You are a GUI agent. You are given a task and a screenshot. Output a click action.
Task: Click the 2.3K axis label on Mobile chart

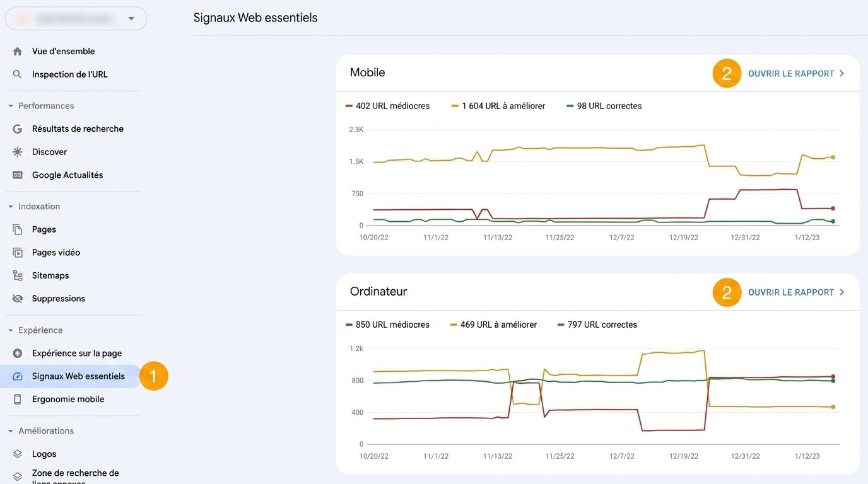coord(356,130)
